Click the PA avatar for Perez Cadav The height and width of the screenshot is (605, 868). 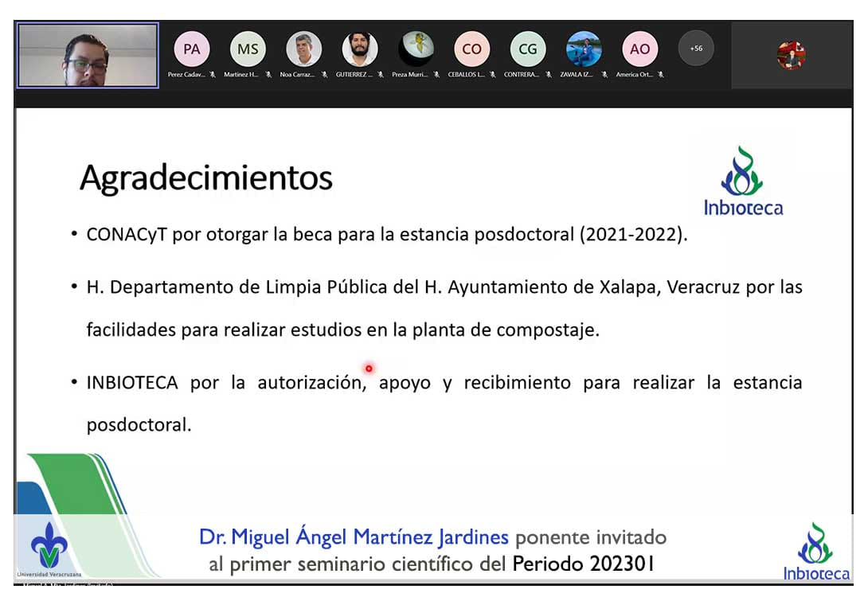point(192,49)
